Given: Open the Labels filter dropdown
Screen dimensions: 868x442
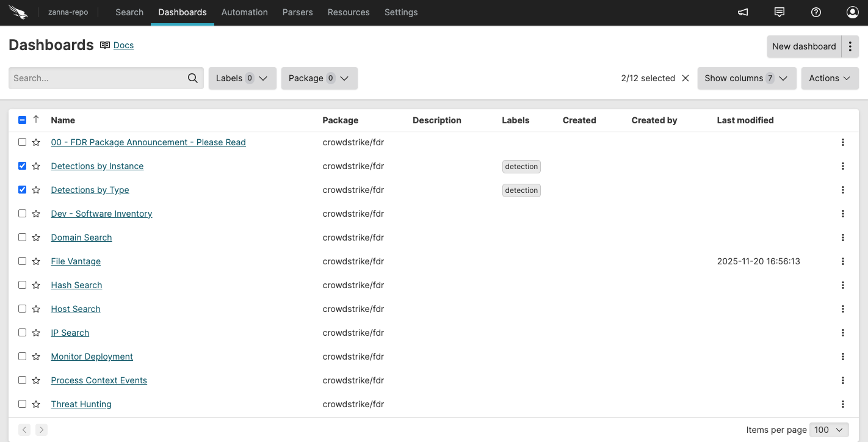Looking at the screenshot, I should (x=242, y=78).
